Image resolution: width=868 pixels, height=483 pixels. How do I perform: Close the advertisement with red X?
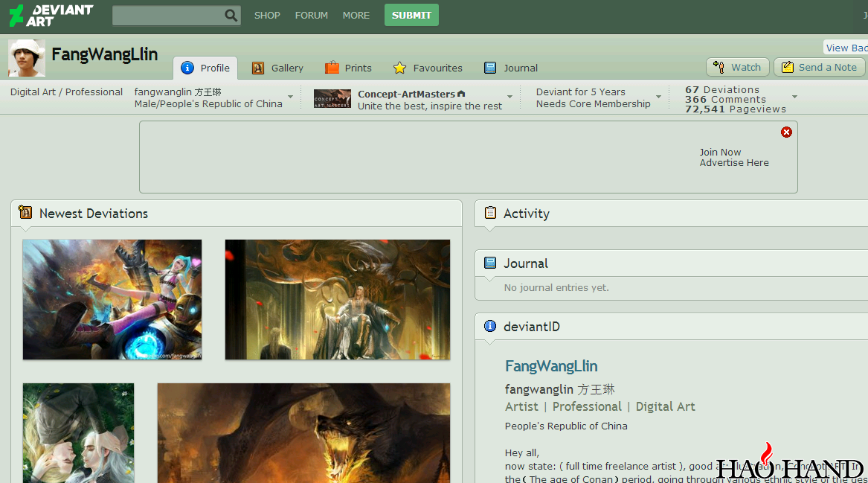click(x=786, y=132)
